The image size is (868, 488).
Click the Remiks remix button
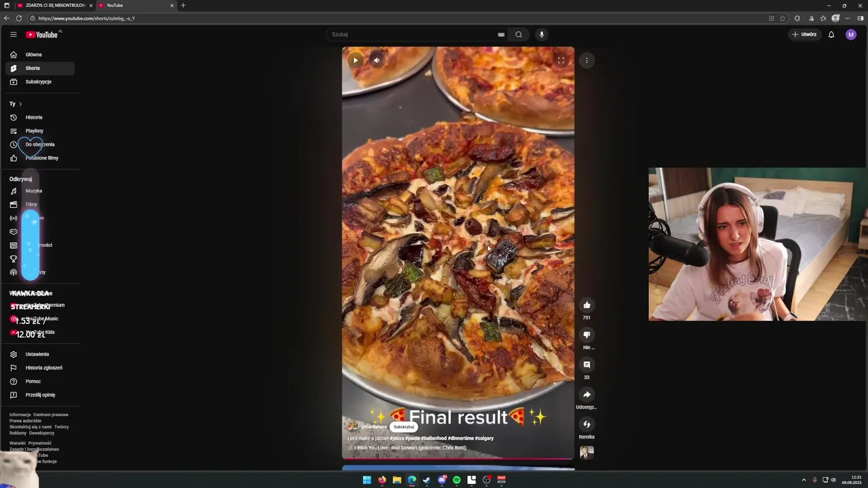click(587, 424)
